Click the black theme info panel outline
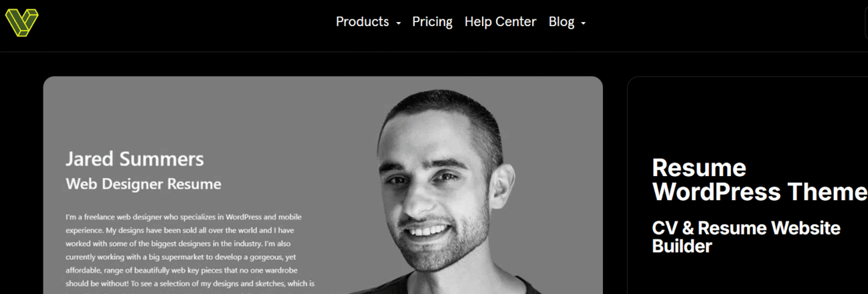The height and width of the screenshot is (294, 868). point(748,185)
